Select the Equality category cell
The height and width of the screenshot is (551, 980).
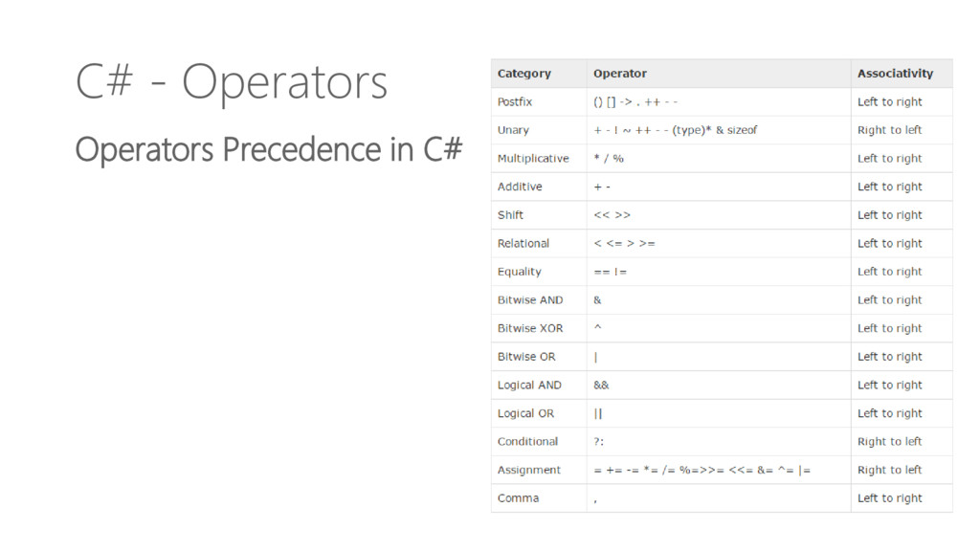tap(539, 272)
